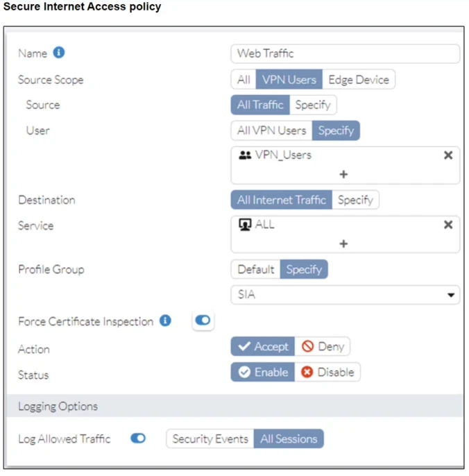
Task: Choose Specify for Destination
Action: pos(355,200)
